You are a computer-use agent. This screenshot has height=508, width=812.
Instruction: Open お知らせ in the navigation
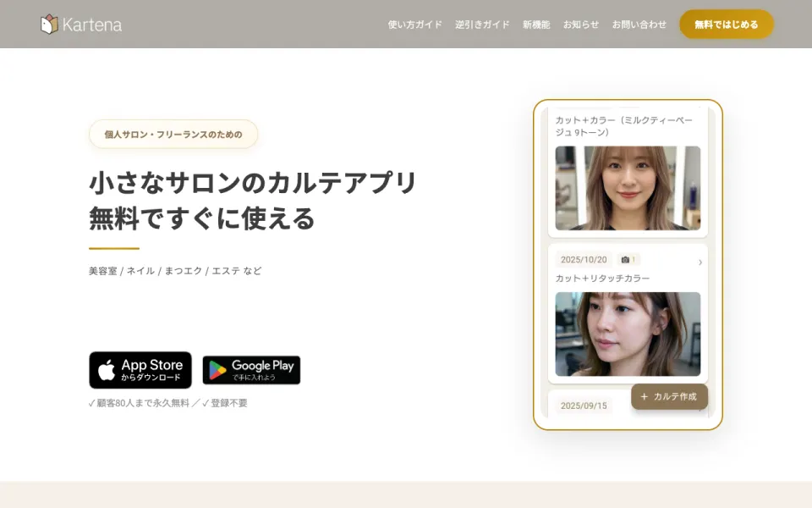click(581, 25)
